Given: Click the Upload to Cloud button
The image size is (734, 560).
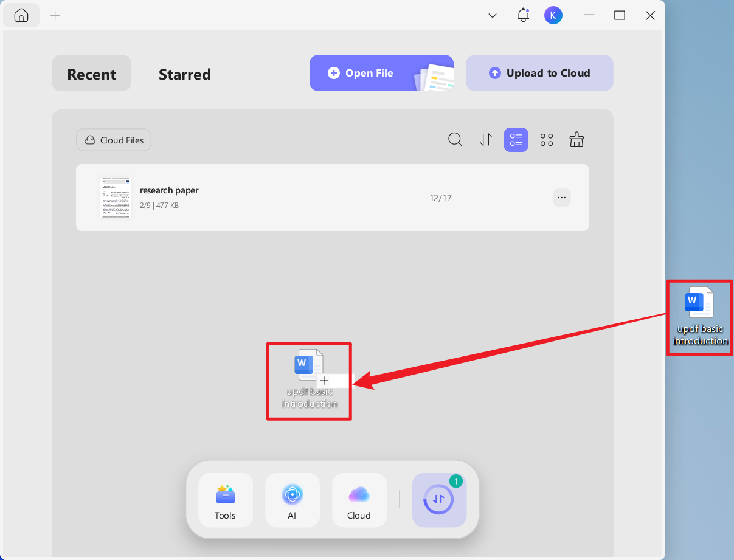Looking at the screenshot, I should [x=539, y=73].
